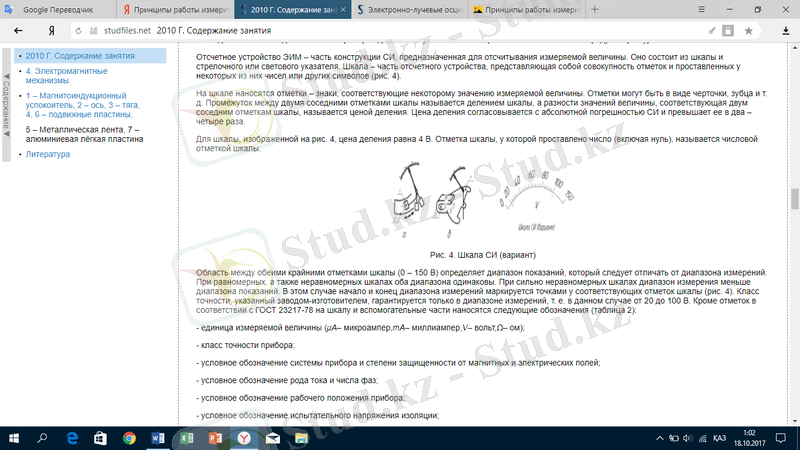800x450 pixels.
Task: Click the scrollbar down arrow
Action: [x=795, y=421]
